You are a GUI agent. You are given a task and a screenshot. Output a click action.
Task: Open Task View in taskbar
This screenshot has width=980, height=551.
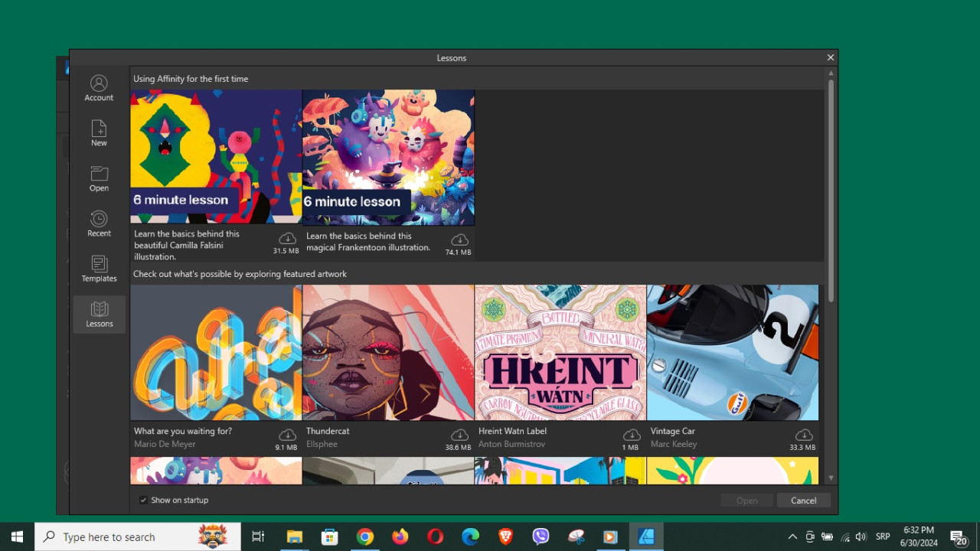pyautogui.click(x=258, y=536)
